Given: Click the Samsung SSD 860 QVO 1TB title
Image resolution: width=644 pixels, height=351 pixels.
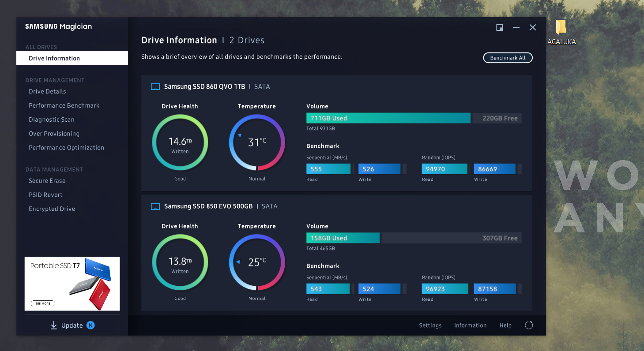Looking at the screenshot, I should tap(204, 87).
